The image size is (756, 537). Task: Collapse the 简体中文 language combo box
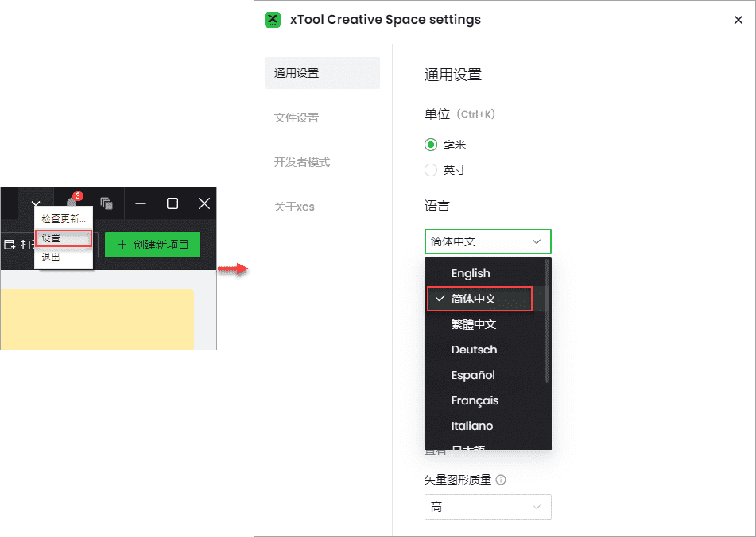click(x=488, y=241)
